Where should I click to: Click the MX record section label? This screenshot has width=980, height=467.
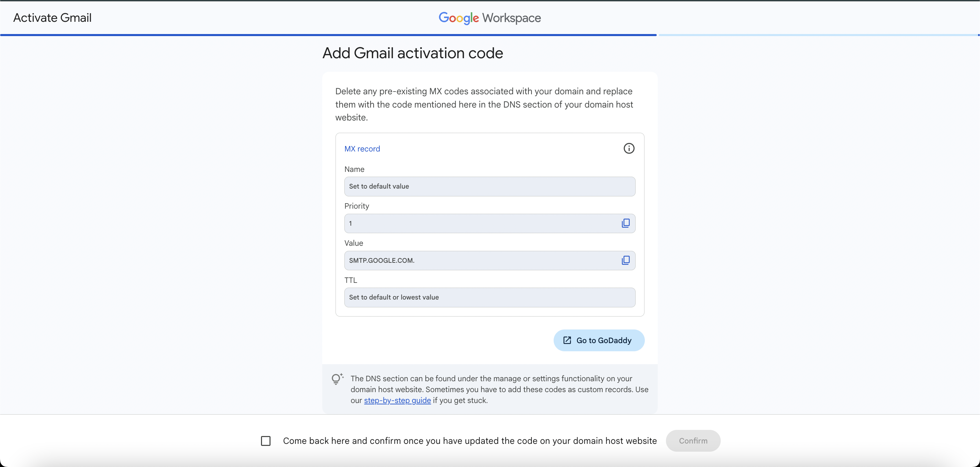tap(362, 149)
